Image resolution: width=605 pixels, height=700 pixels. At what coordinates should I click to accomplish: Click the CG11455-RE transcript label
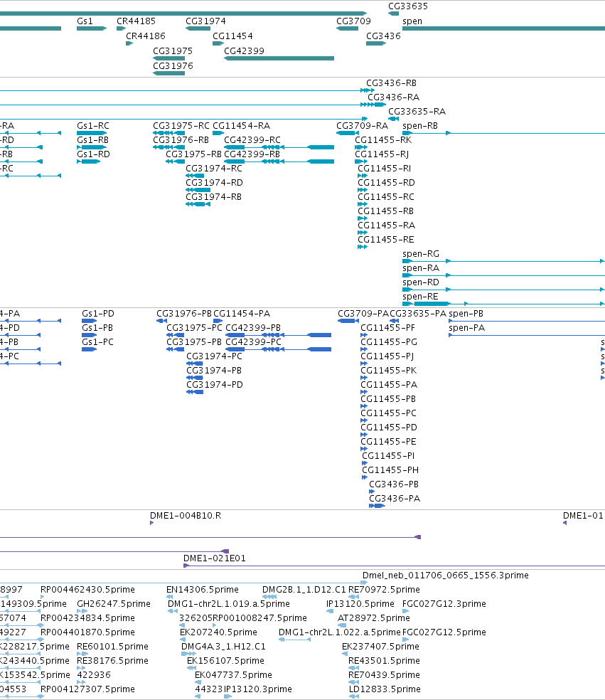click(x=386, y=240)
